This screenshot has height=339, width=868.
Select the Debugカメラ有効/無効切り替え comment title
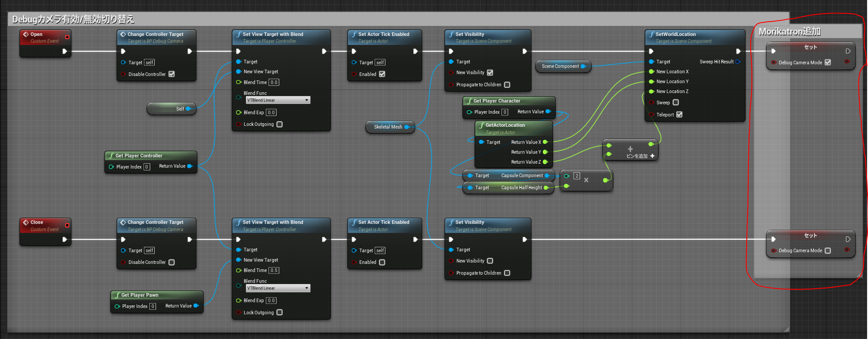(x=73, y=19)
